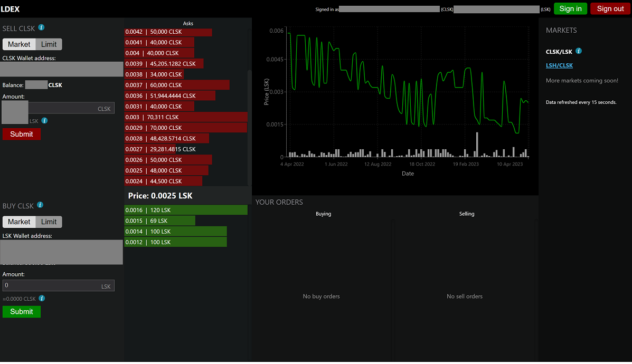Screen dimensions: 632x364
Task: Pick the 0.0016 bid for 120 LSK
Action: [x=186, y=210]
